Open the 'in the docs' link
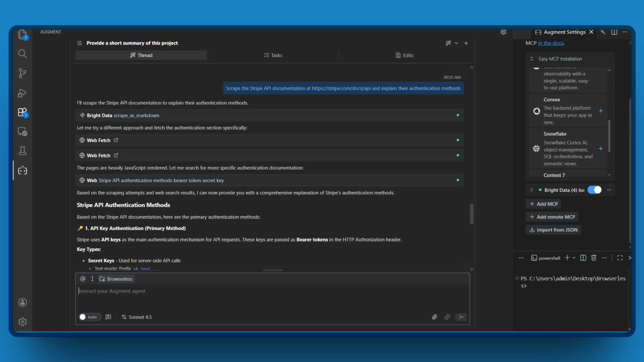This screenshot has width=644, height=362. point(550,43)
